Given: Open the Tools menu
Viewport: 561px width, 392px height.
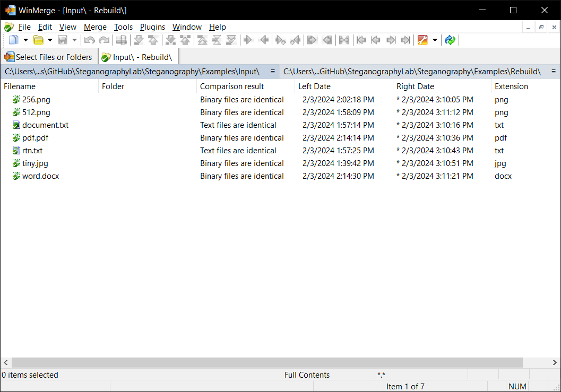Looking at the screenshot, I should 123,27.
